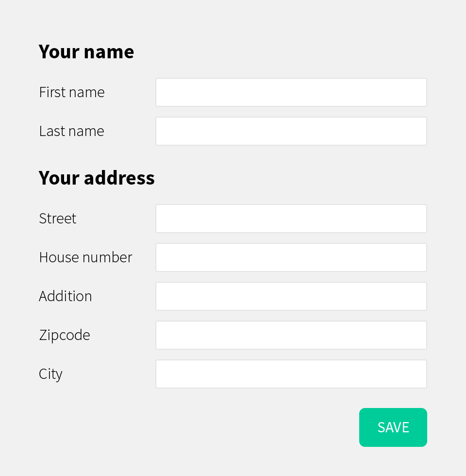Click the Addition label
The image size is (466, 476).
65,296
